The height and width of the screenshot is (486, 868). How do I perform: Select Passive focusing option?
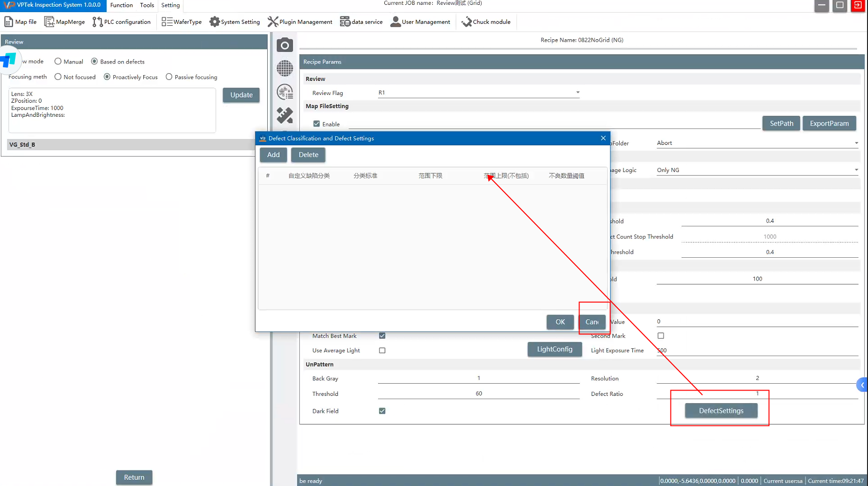pyautogui.click(x=169, y=77)
